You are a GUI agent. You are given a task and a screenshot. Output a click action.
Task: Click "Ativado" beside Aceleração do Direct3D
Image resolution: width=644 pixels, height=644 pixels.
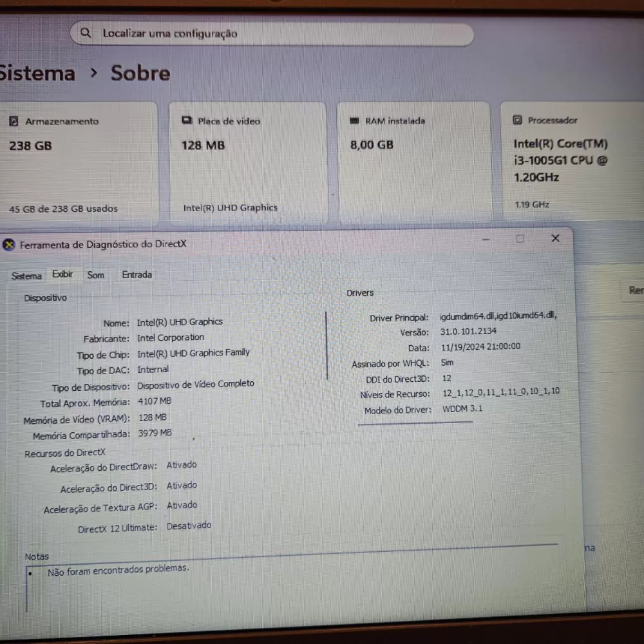(182, 486)
